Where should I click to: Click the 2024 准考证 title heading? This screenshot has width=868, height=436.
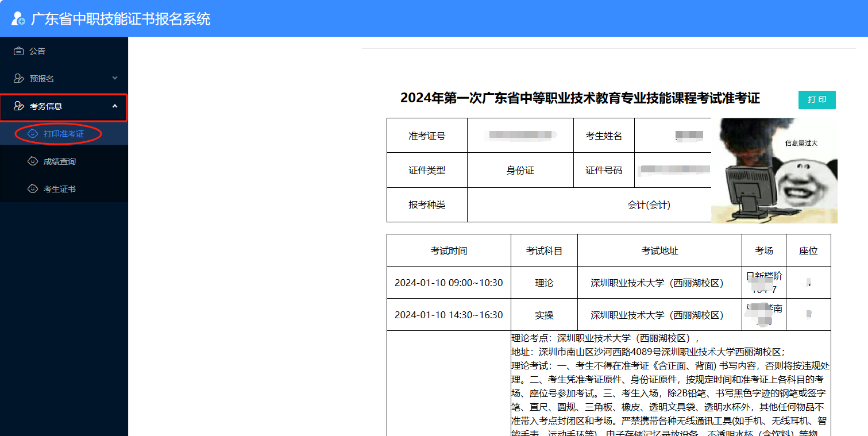(580, 98)
